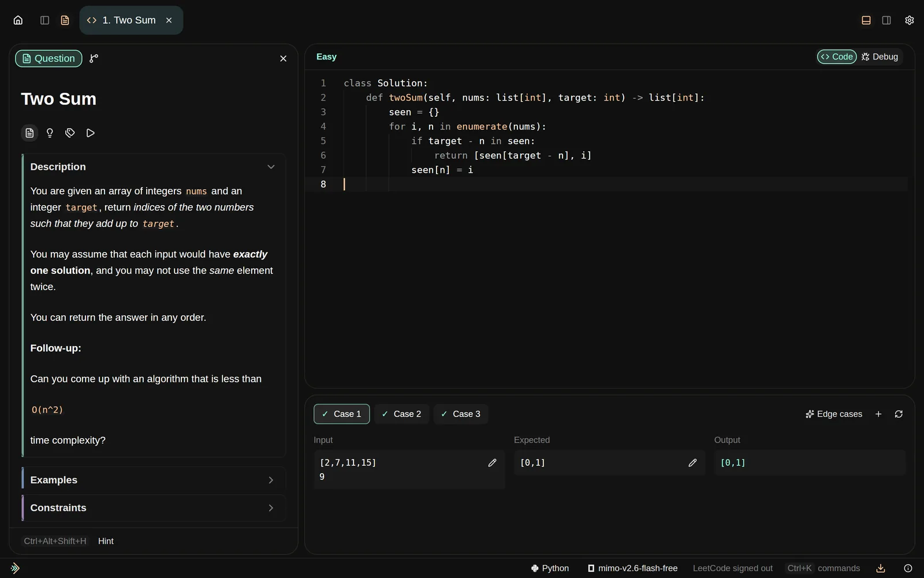Select test Case 3

tap(461, 414)
